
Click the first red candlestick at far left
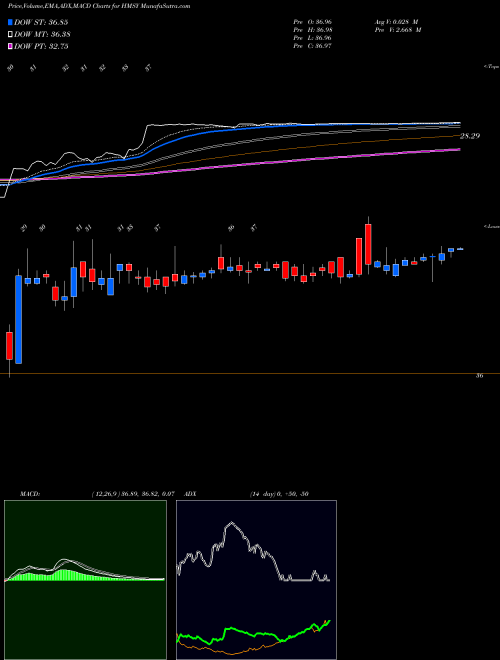(9, 346)
